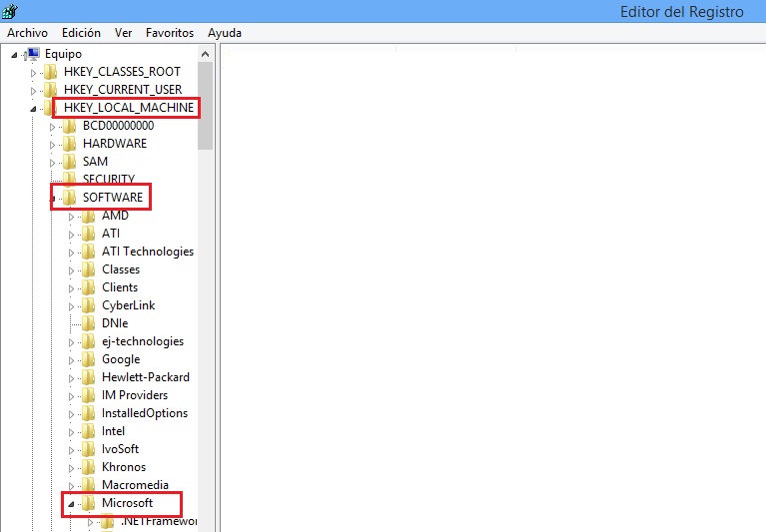766x532 pixels.
Task: Click the ATI folder icon
Action: click(89, 234)
